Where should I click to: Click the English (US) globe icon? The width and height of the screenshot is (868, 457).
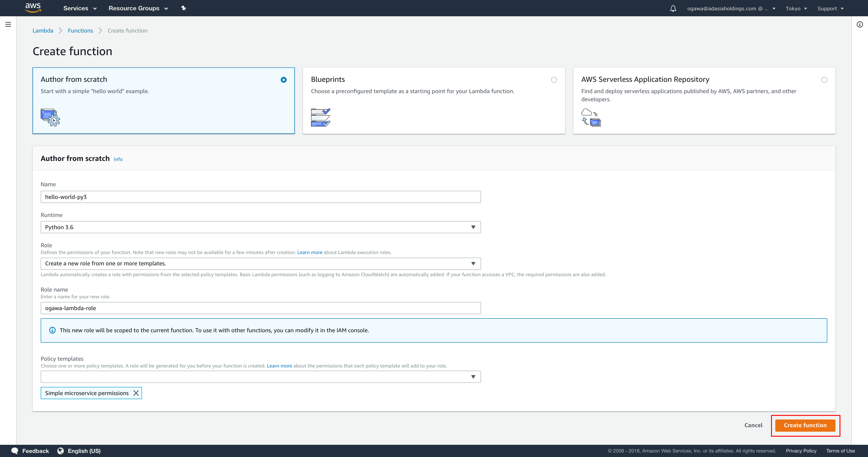coord(61,451)
